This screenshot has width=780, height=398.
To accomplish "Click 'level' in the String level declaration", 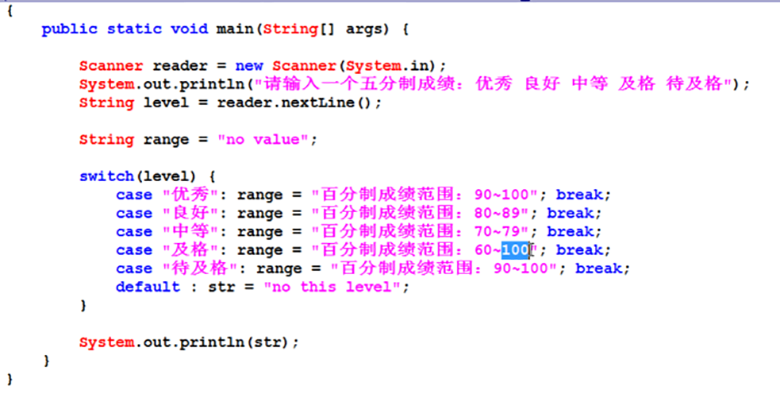I will (166, 103).
